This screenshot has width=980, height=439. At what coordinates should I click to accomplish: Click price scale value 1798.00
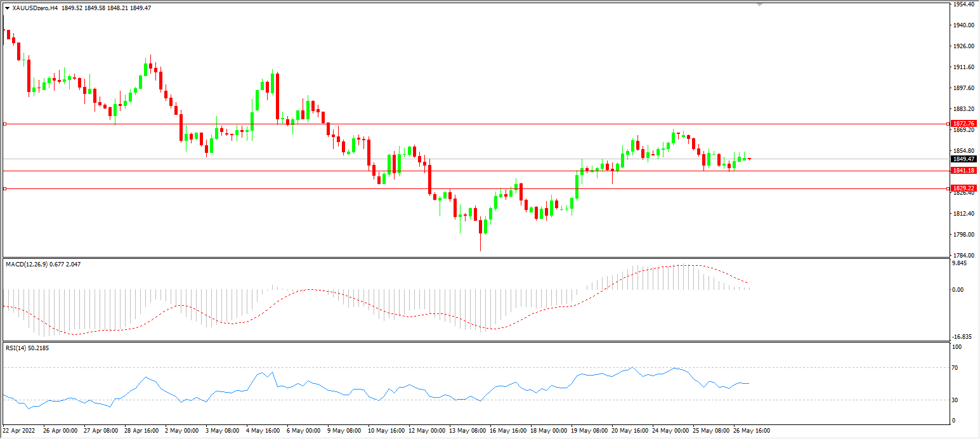[x=964, y=235]
